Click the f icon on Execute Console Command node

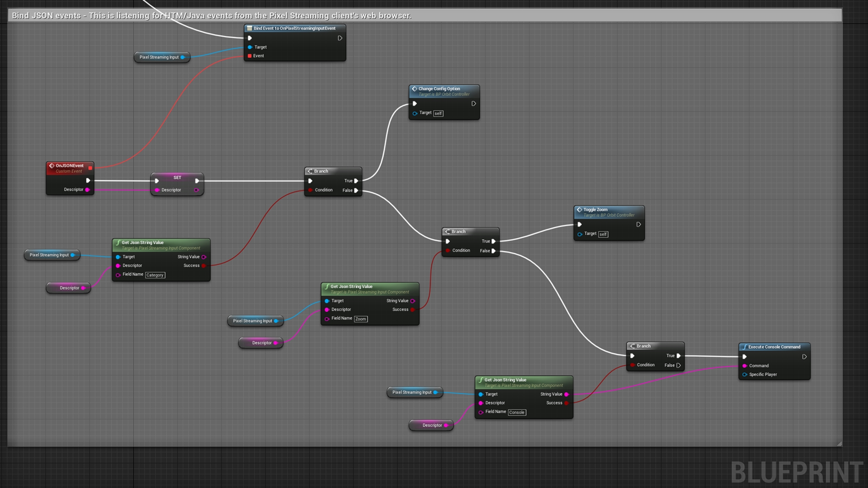tap(744, 347)
